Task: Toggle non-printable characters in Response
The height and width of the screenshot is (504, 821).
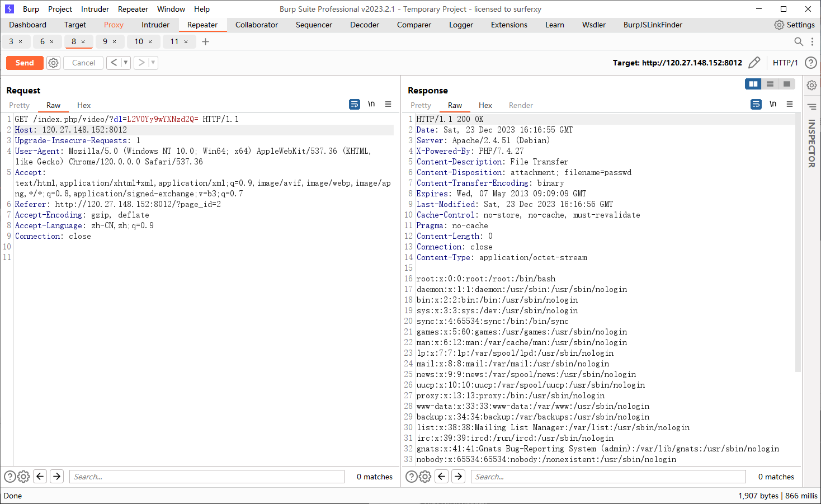Action: click(x=773, y=104)
